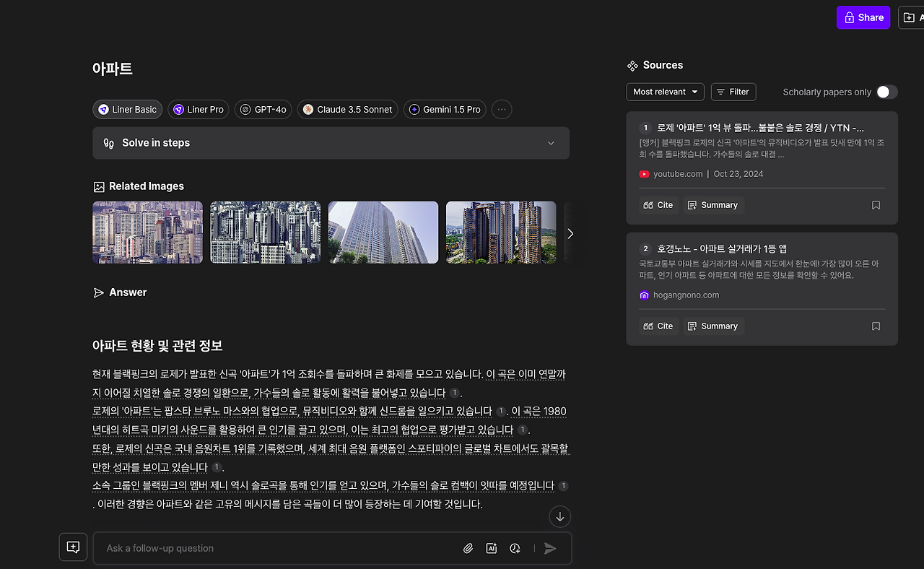Click the paperclip attach file icon
The image size is (924, 569).
pos(468,549)
